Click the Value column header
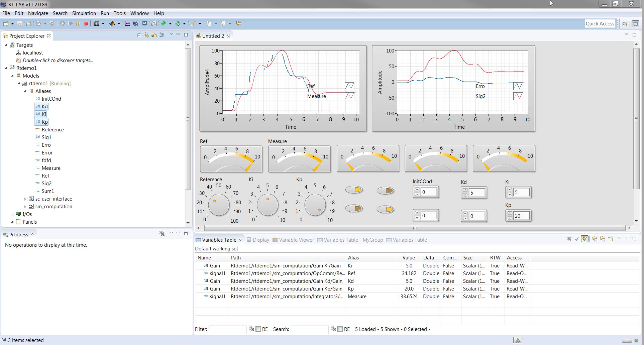Viewport: 644px width, 345px height. (x=409, y=258)
